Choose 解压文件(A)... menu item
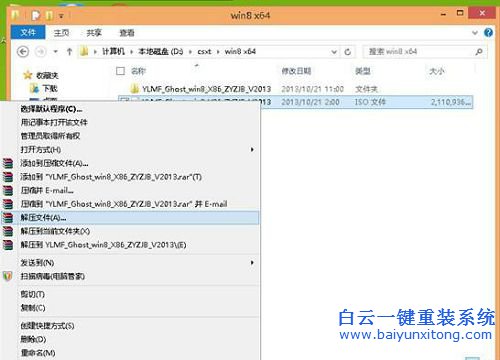The height and width of the screenshot is (360, 500). click(130, 218)
